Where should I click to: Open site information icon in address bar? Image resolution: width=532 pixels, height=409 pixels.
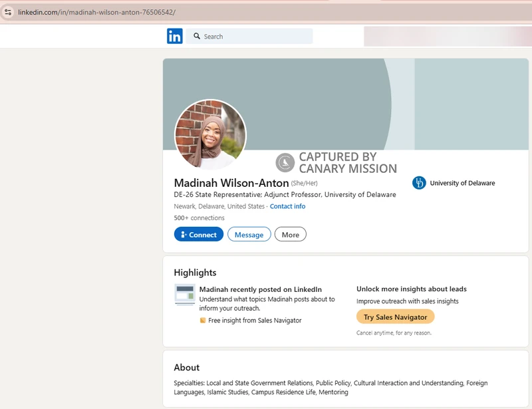8,12
